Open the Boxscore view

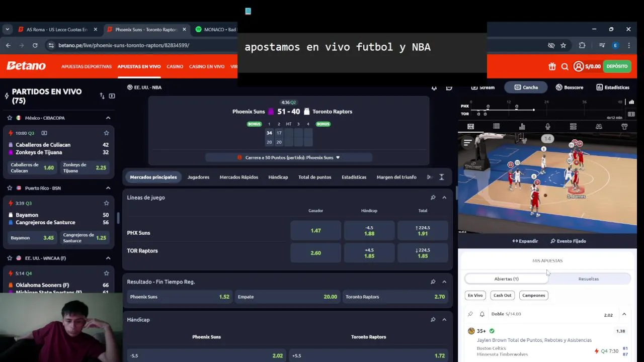(569, 87)
